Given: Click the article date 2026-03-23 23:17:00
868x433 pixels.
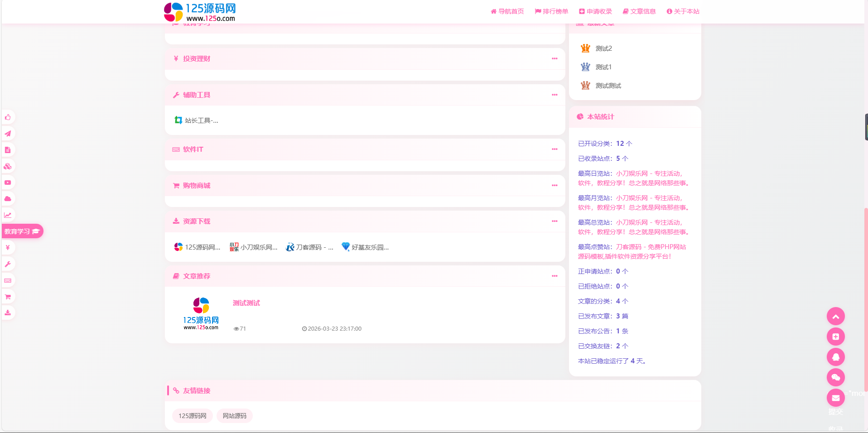Looking at the screenshot, I should [x=332, y=329].
